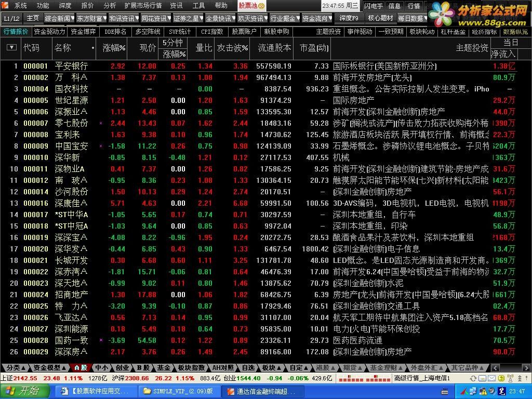Click the network warning tray icon

pos(483,391)
